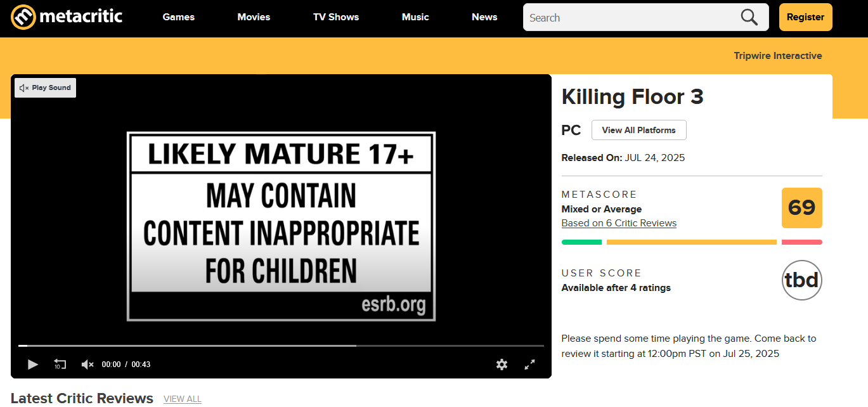Click the Killing Floor 3 title
868x407 pixels.
click(x=632, y=97)
